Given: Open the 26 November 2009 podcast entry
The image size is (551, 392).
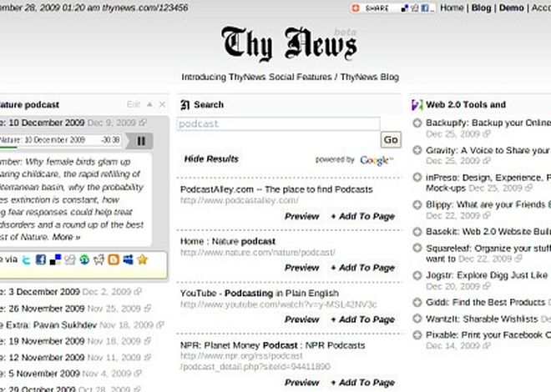Looking at the screenshot, I should pyautogui.click(x=43, y=309).
